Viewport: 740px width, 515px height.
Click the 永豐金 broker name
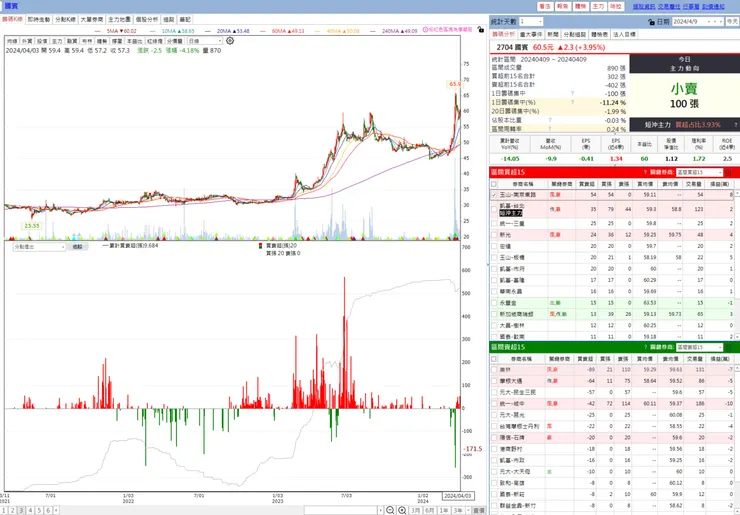point(508,303)
